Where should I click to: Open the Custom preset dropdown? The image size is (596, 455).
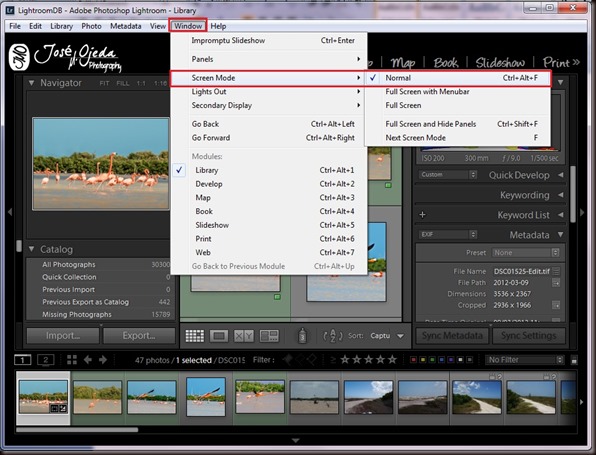[x=448, y=174]
